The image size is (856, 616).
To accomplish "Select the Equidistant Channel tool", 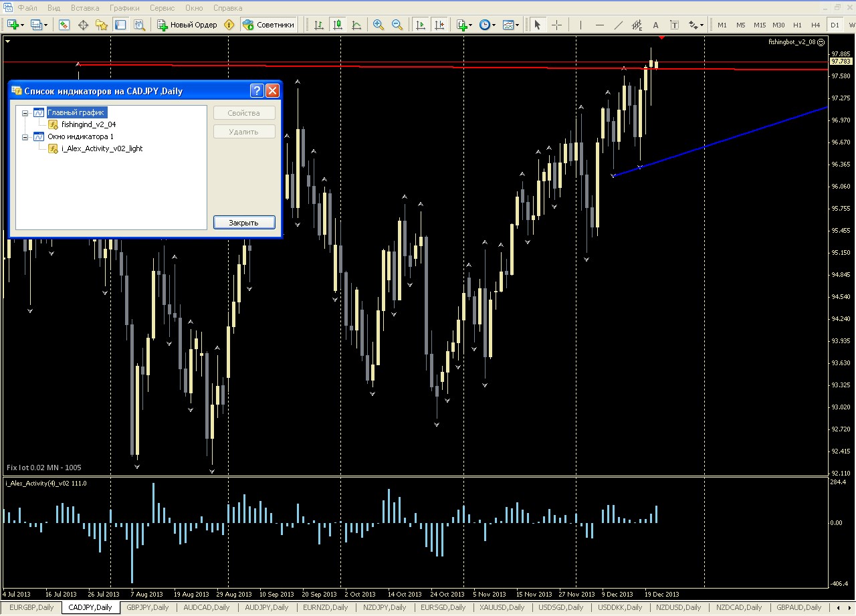I will 637,25.
